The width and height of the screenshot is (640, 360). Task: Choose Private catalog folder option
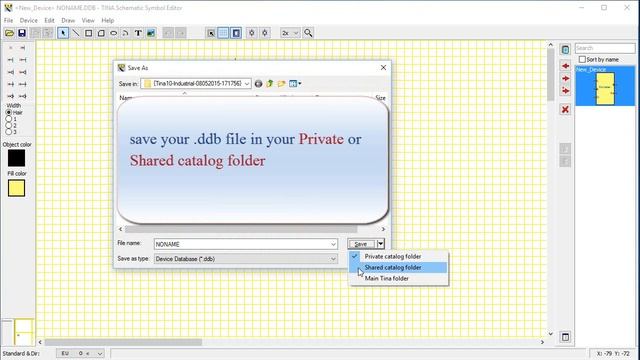click(x=398, y=256)
